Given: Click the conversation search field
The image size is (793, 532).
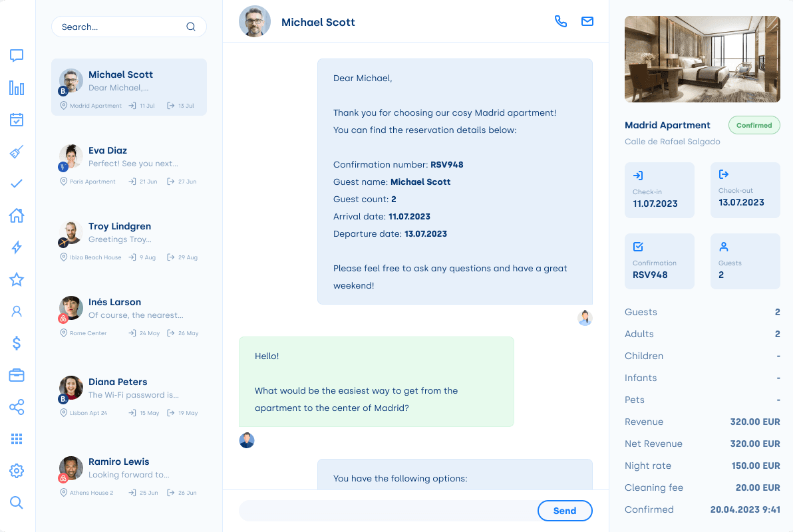Looking at the screenshot, I should 120,27.
